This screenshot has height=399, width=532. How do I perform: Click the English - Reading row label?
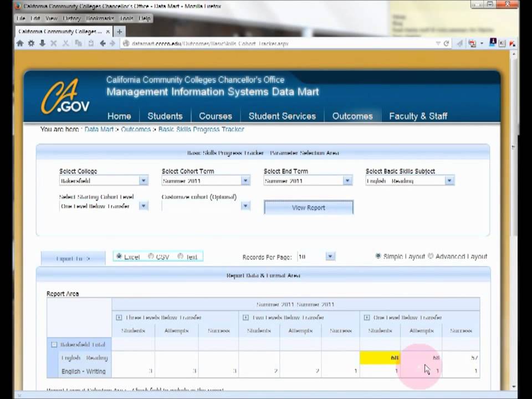coord(84,357)
